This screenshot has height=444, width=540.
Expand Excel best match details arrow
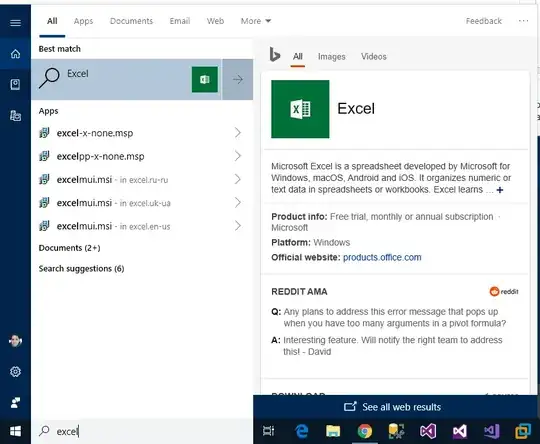(238, 80)
